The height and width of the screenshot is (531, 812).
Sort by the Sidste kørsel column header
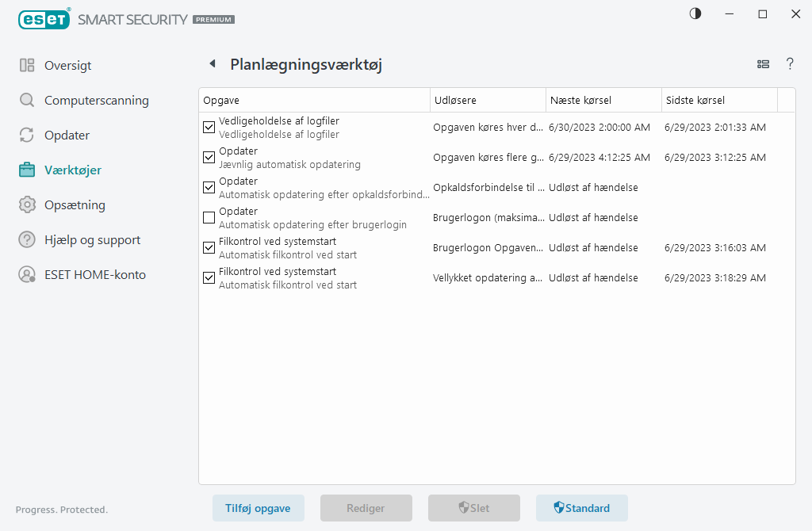pyautogui.click(x=718, y=101)
